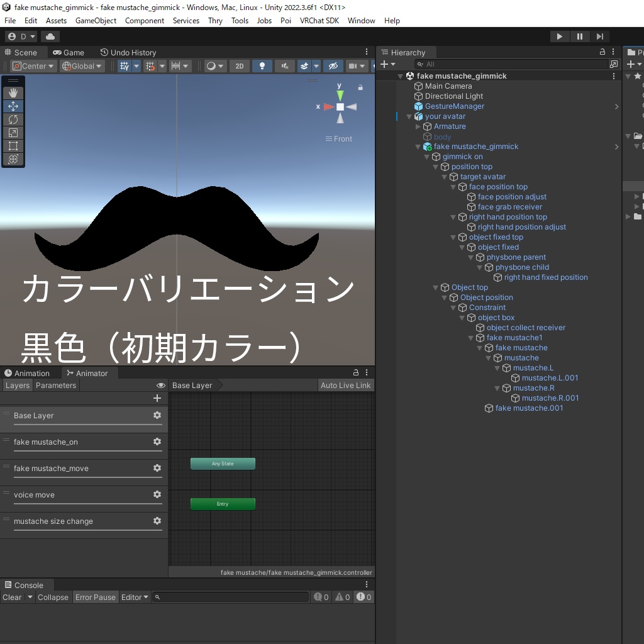Select the Move tool in the Scene toolbar
Screen dimensions: 644x644
point(13,106)
